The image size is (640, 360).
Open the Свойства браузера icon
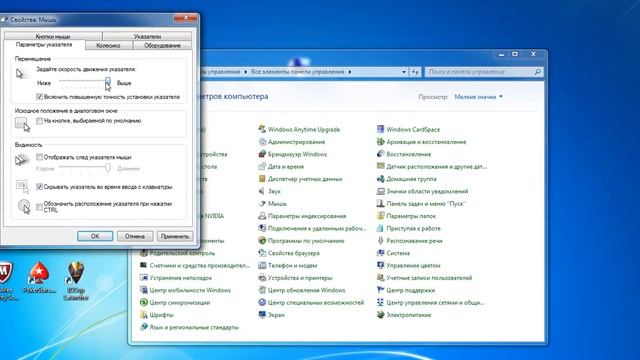pos(262,253)
